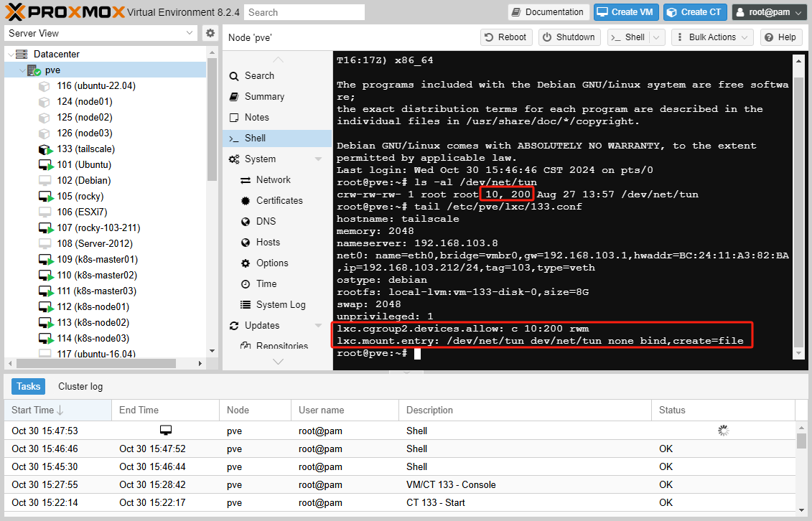Image resolution: width=812 pixels, height=521 pixels.
Task: Click the Datacenter server icon
Action: (x=22, y=55)
